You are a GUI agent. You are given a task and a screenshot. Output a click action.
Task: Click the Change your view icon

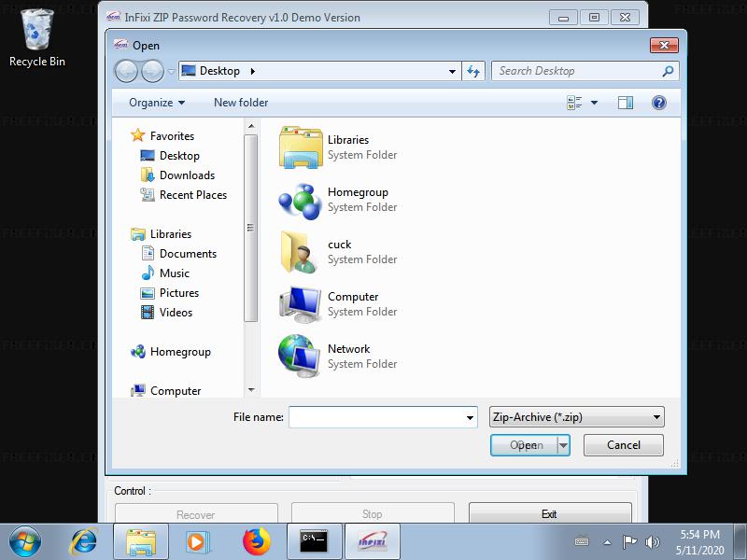[574, 103]
